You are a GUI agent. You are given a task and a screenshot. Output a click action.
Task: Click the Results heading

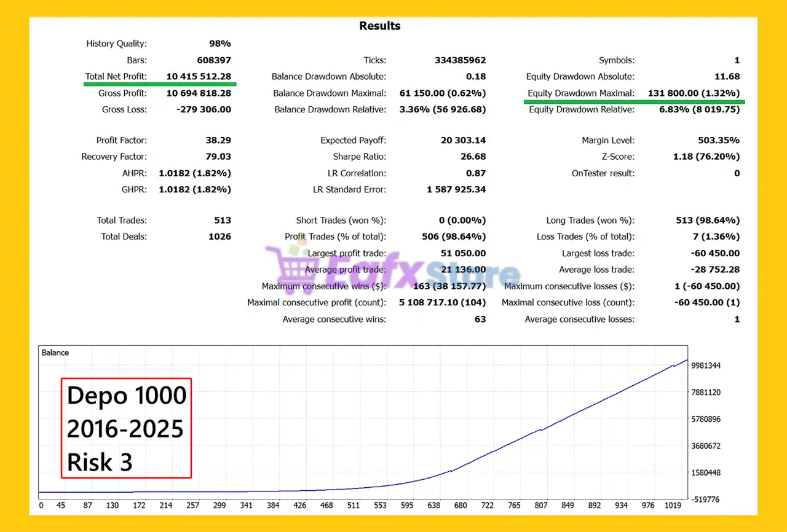[379, 26]
